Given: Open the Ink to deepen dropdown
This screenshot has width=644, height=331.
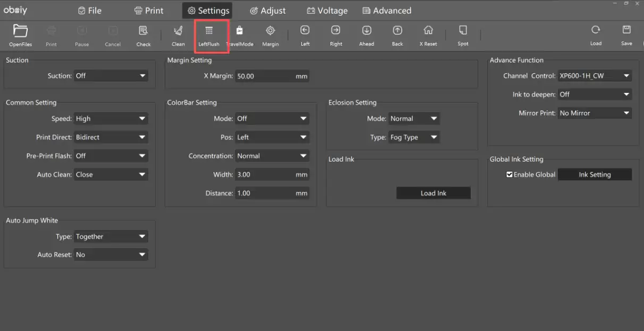Looking at the screenshot, I should coord(595,95).
